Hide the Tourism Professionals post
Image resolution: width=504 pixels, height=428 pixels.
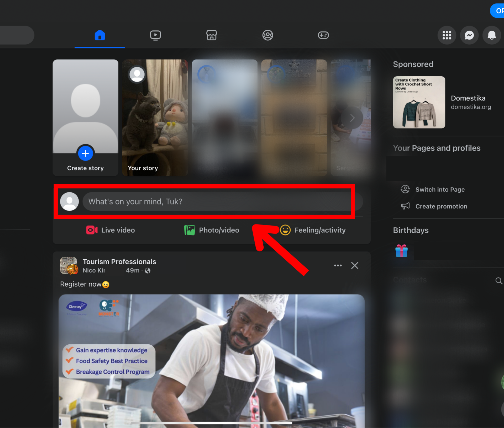click(x=355, y=265)
